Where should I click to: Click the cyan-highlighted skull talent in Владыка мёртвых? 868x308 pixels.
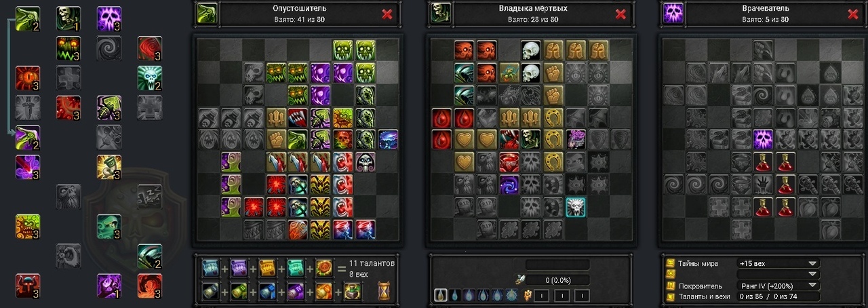tap(576, 207)
